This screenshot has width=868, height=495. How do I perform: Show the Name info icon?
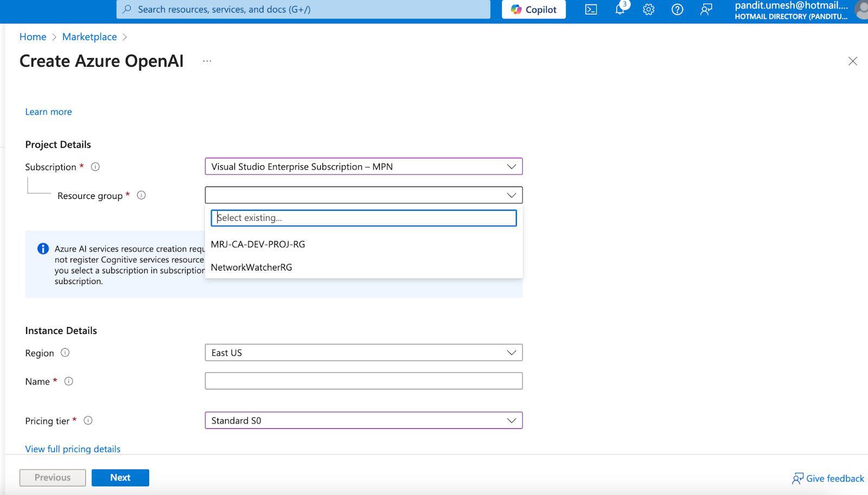point(69,381)
